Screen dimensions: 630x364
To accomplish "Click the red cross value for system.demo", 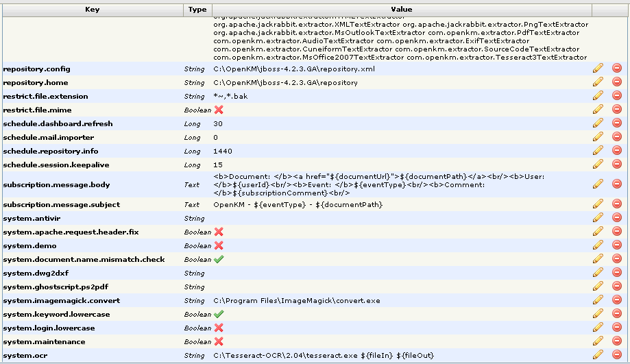I will click(x=219, y=245).
